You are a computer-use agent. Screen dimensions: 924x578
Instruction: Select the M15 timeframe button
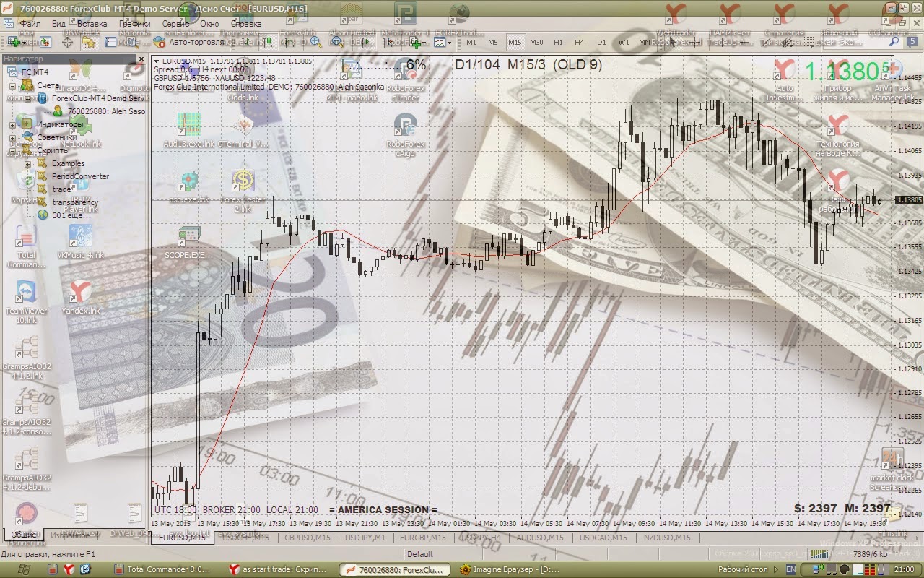(x=515, y=43)
